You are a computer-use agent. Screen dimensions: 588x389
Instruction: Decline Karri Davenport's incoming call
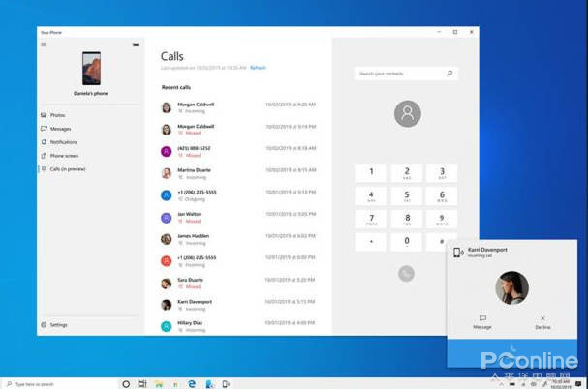pyautogui.click(x=542, y=322)
